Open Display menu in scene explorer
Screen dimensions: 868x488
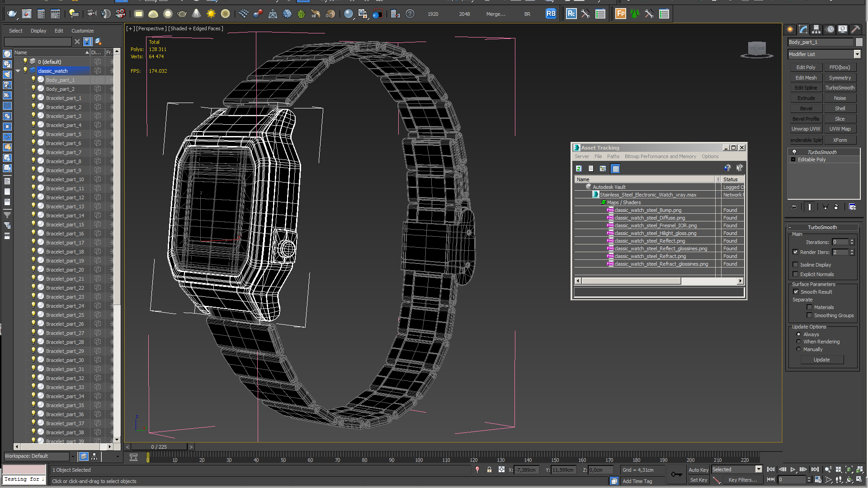coord(38,31)
